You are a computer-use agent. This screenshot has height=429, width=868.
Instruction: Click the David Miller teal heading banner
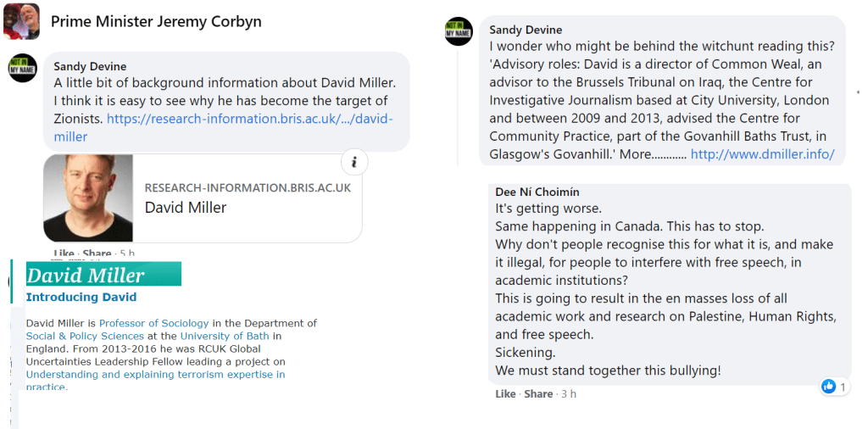coord(103,275)
